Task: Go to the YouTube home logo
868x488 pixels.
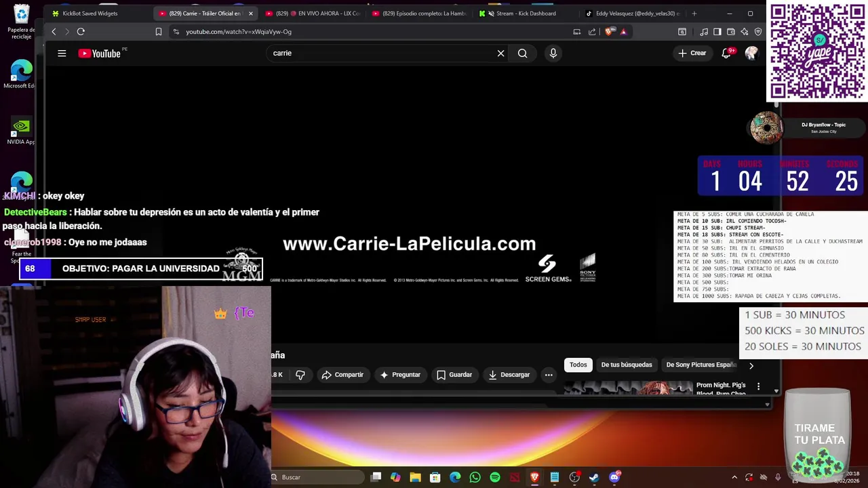Action: coord(99,54)
